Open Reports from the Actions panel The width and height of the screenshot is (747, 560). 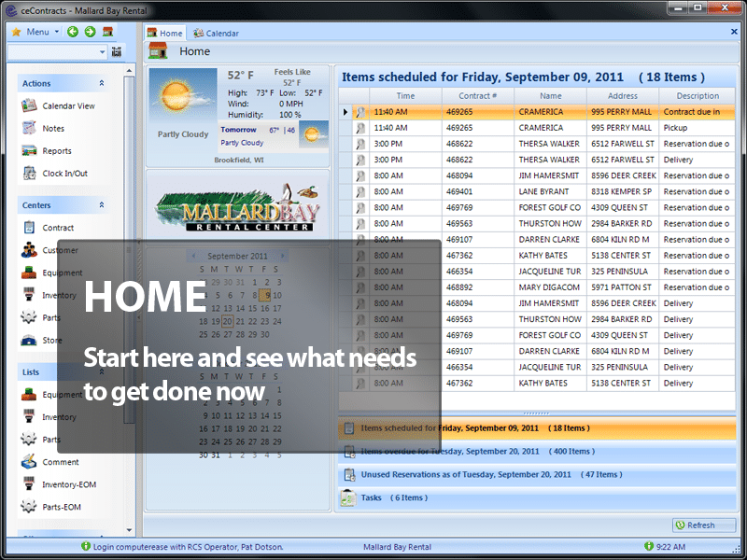(x=47, y=150)
